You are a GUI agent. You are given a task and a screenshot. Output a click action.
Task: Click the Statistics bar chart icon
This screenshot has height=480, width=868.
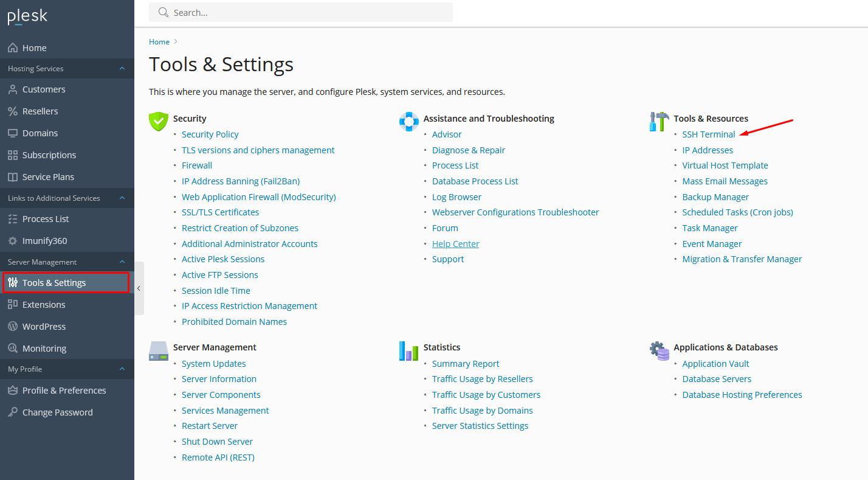click(x=409, y=350)
